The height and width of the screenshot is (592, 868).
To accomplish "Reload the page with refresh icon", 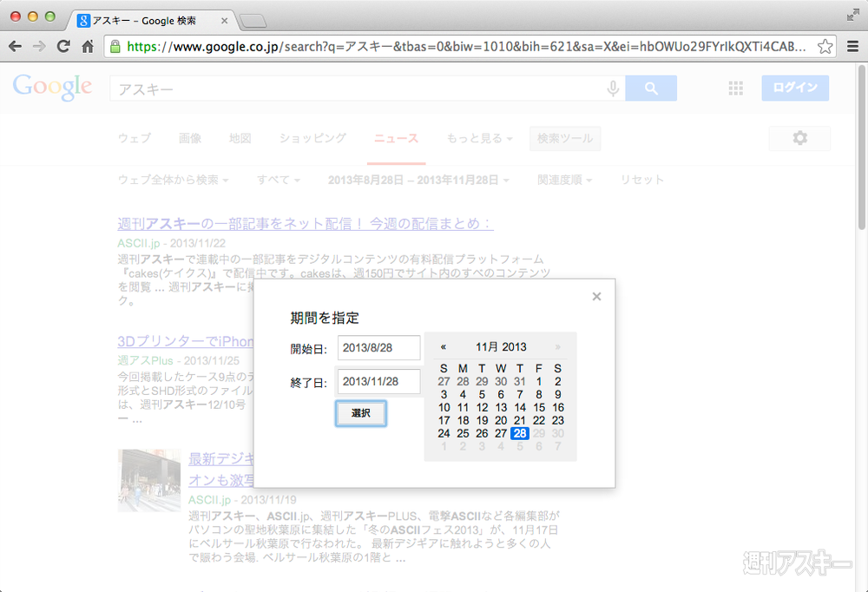I will pos(63,47).
